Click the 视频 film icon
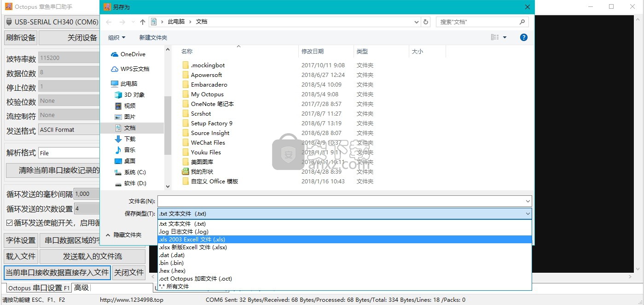Image resolution: width=644 pixels, height=305 pixels. pyautogui.click(x=118, y=106)
